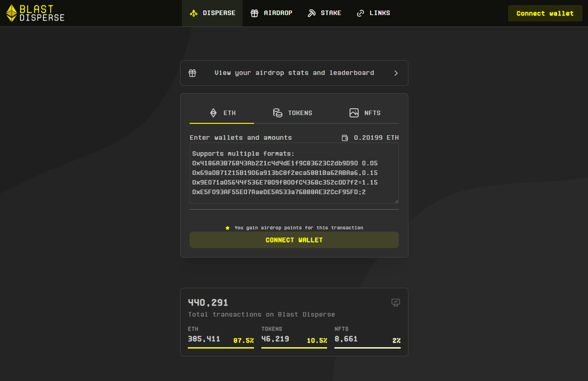
Task: Click the chart monitor icon in stats card
Action: pyautogui.click(x=396, y=302)
